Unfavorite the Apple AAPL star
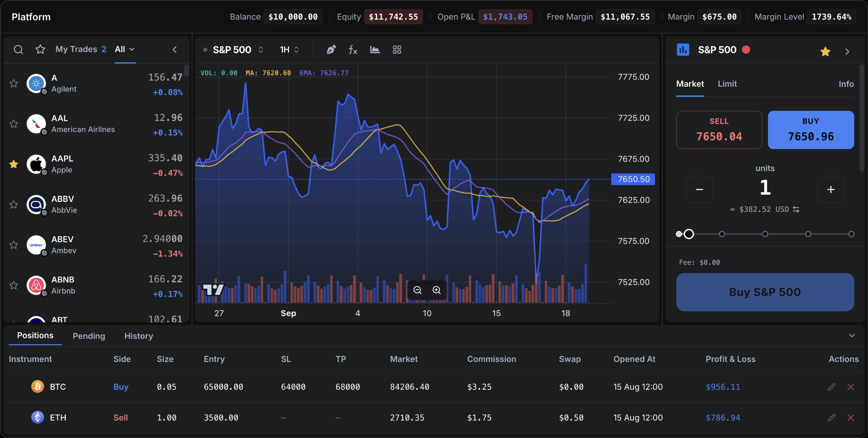The width and height of the screenshot is (868, 438). coord(14,164)
